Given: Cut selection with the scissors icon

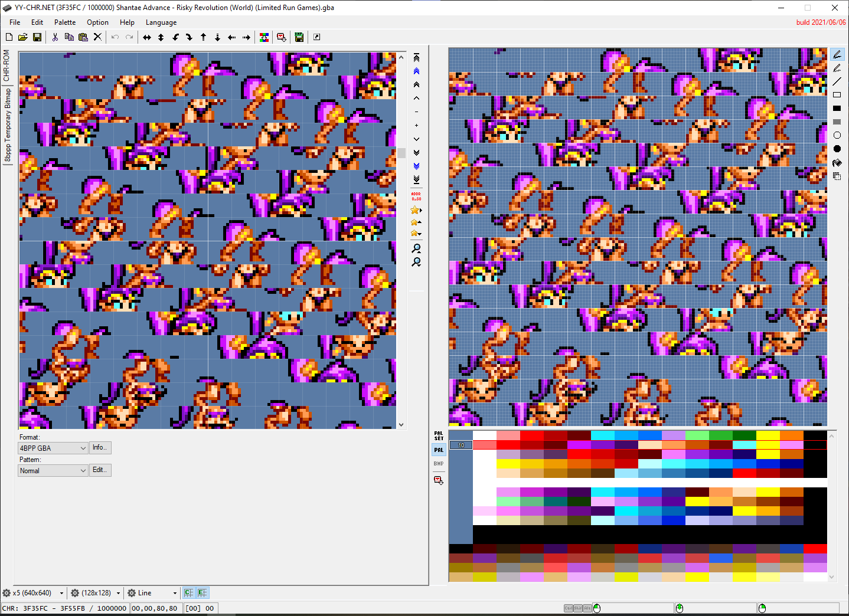Looking at the screenshot, I should tap(55, 37).
